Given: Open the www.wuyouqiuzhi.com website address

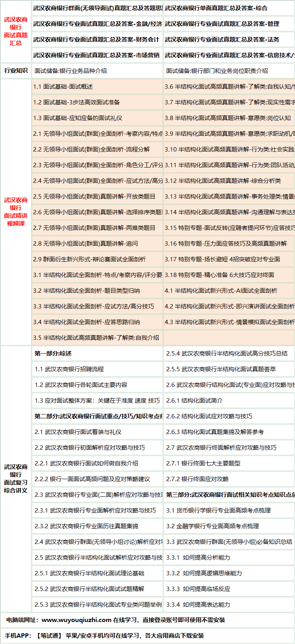Looking at the screenshot, I should tap(77, 620).
